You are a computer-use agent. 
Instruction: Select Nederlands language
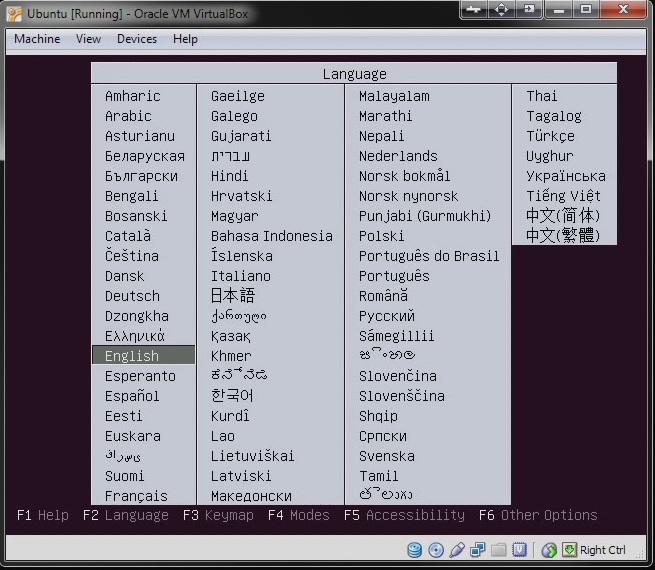(x=398, y=156)
